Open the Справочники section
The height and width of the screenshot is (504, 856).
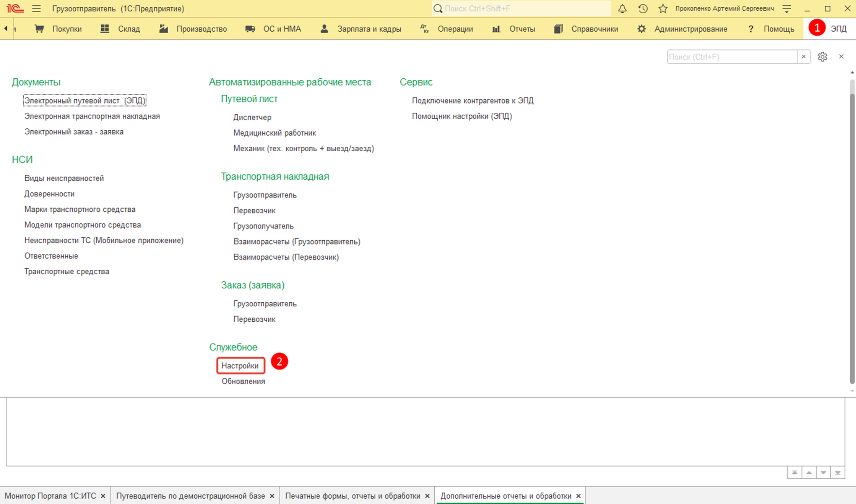[x=594, y=29]
